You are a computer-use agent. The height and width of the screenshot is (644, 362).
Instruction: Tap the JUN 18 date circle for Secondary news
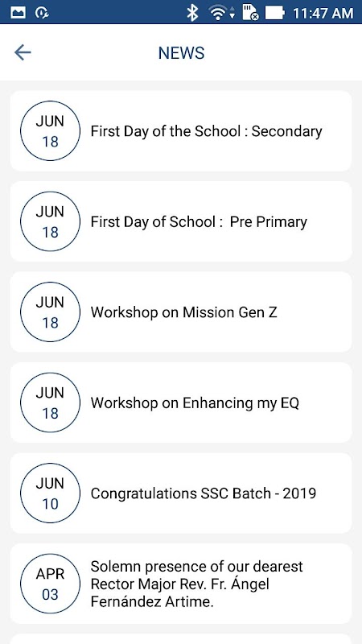coord(50,131)
